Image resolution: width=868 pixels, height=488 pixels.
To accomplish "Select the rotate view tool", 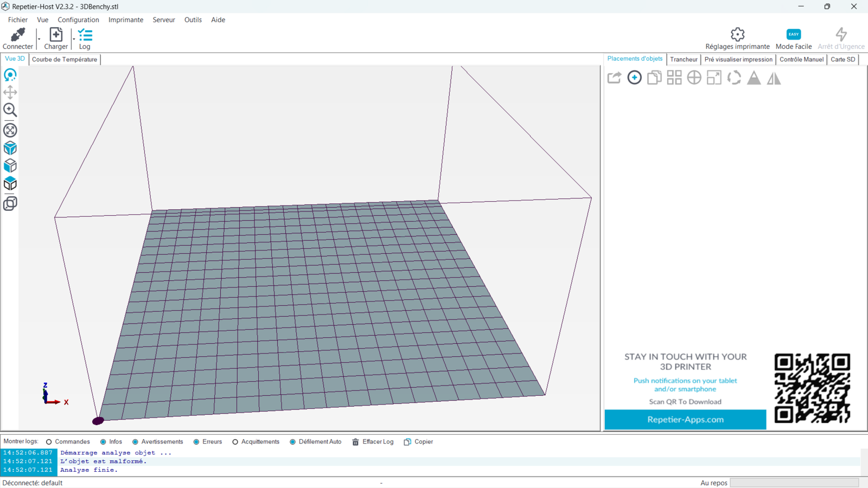I will pos(10,75).
